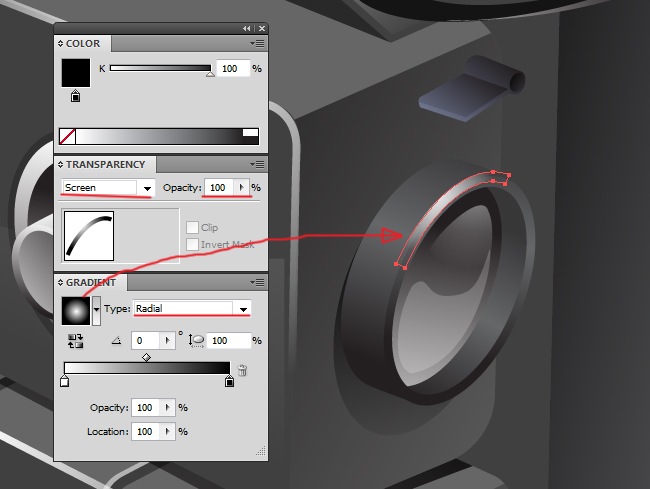Select the white gradient stop
The height and width of the screenshot is (489, 650).
64,381
